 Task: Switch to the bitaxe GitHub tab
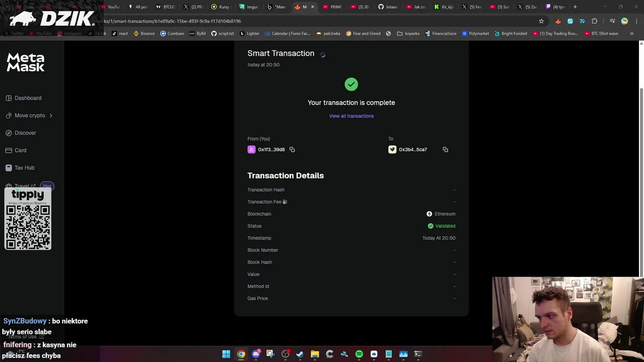[x=388, y=7]
